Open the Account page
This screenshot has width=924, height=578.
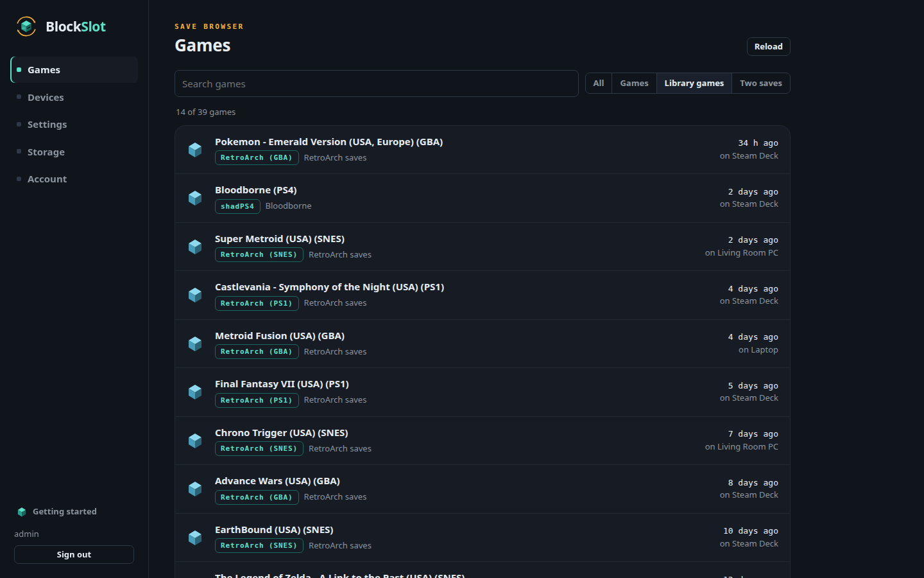(x=74, y=179)
